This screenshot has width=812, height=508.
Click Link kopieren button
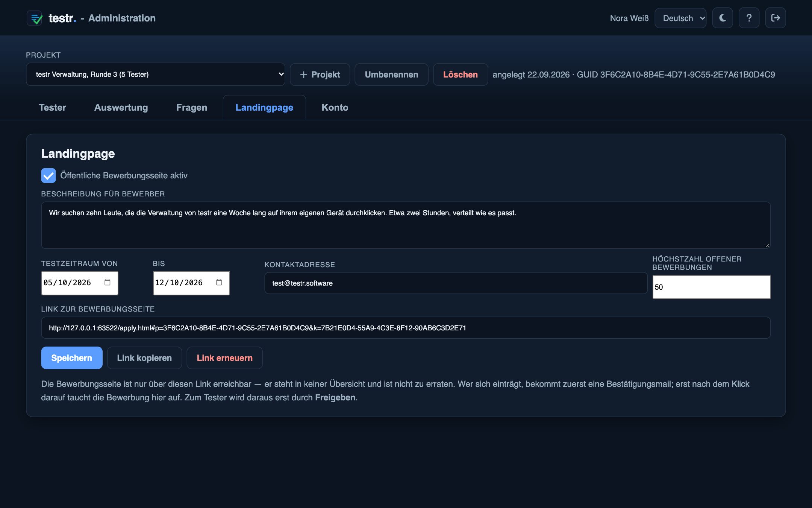click(x=144, y=358)
